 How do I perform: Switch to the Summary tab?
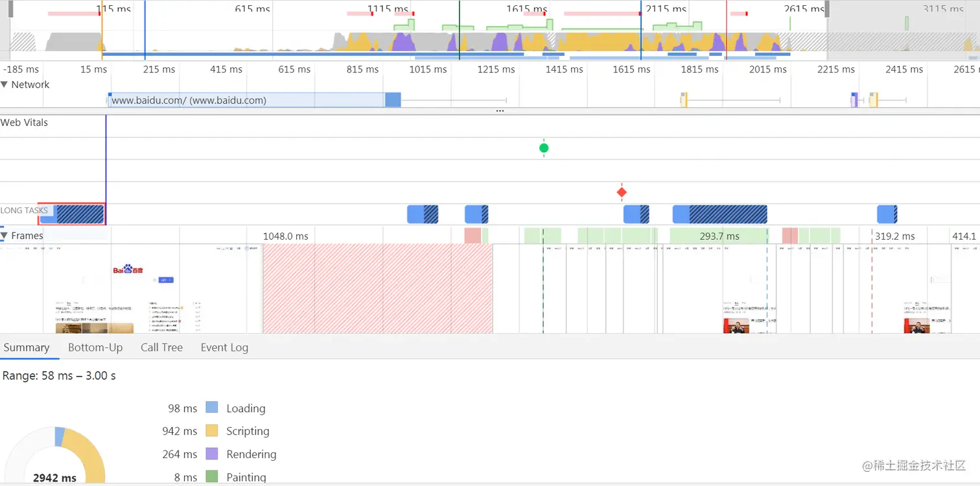coord(27,347)
